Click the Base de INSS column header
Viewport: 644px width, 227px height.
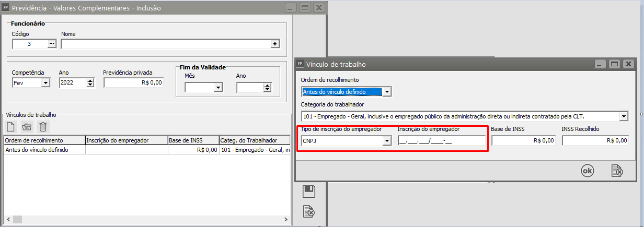point(193,140)
